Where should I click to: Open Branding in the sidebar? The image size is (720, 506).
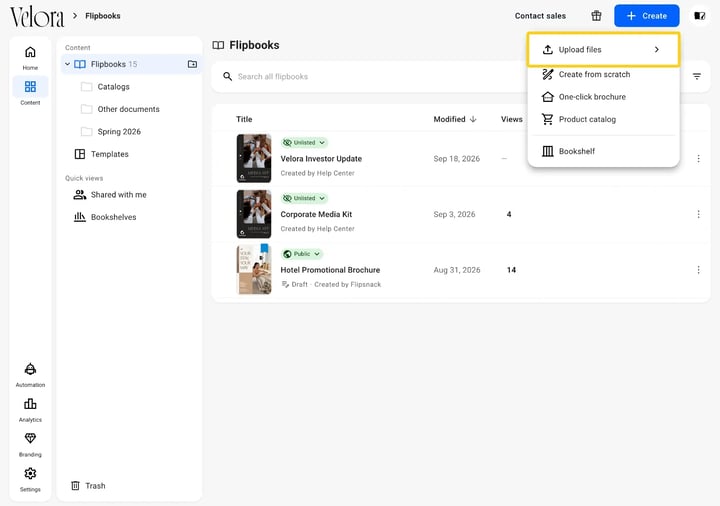30,444
